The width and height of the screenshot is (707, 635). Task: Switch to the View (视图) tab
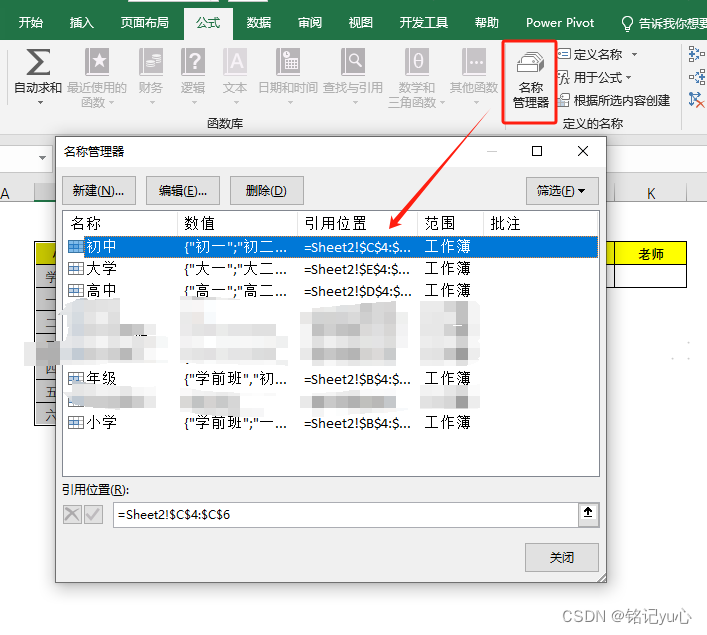tap(361, 23)
